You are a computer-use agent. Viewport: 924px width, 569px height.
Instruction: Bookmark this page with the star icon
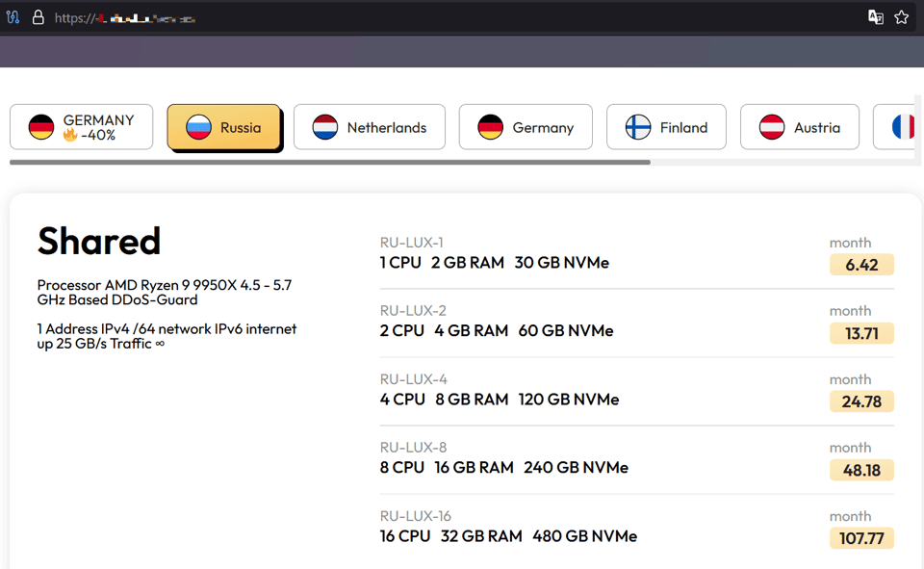[901, 17]
